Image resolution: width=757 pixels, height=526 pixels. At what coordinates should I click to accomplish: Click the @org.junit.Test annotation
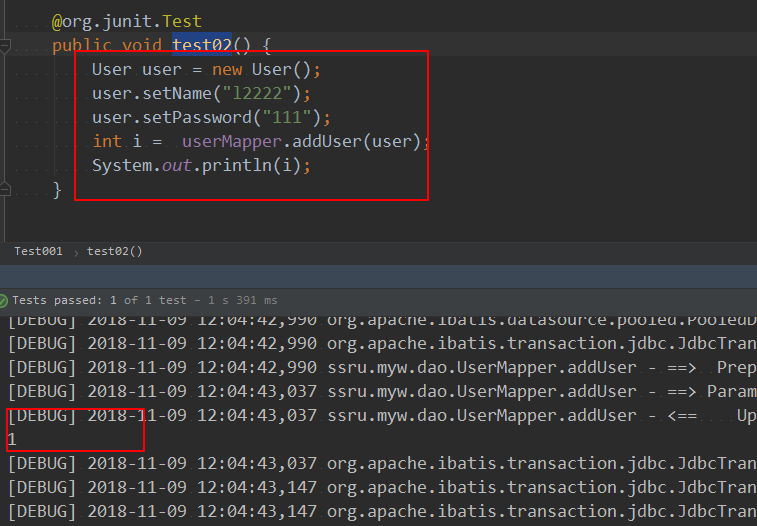click(x=127, y=21)
